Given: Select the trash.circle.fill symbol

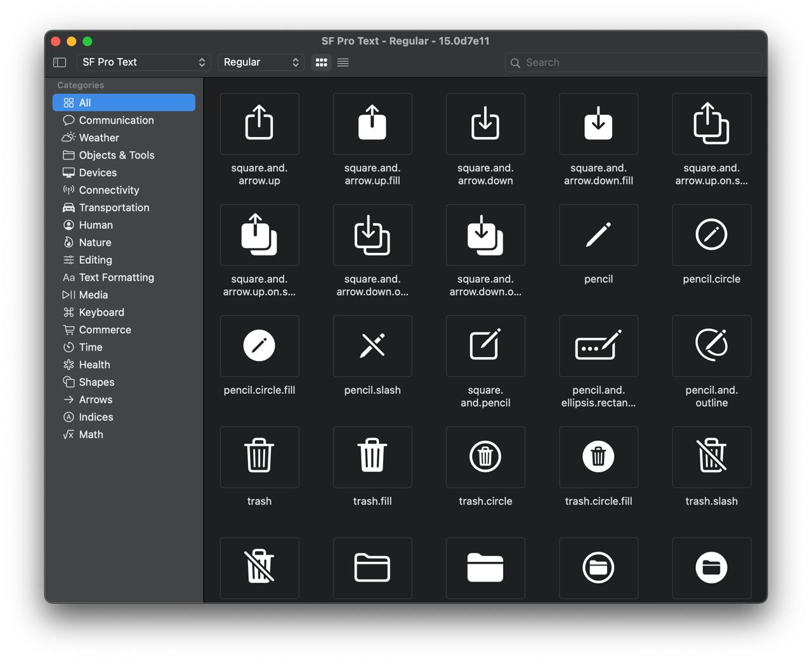Looking at the screenshot, I should [598, 457].
